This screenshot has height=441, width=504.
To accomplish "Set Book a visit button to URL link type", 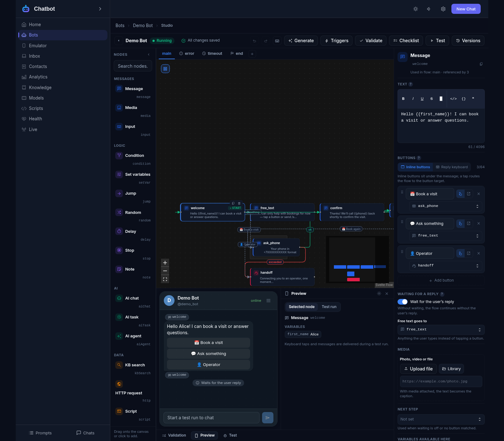I will point(469,194).
